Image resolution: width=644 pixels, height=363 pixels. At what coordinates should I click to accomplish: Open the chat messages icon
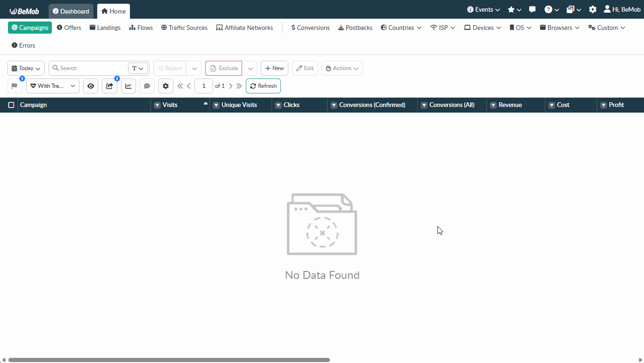click(532, 10)
